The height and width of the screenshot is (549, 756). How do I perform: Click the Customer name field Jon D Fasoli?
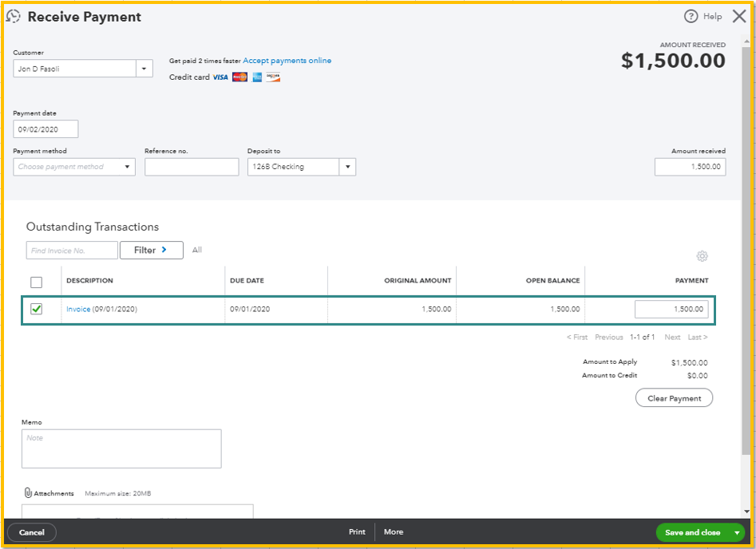coord(75,69)
